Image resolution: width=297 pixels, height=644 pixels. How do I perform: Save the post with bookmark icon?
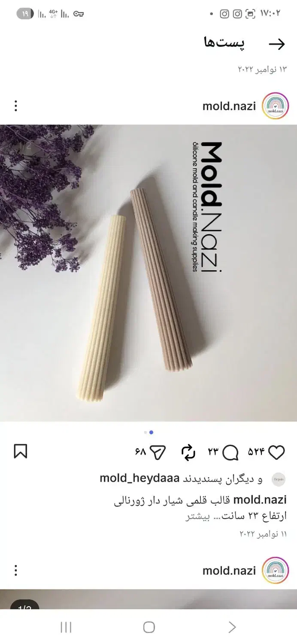(20, 452)
